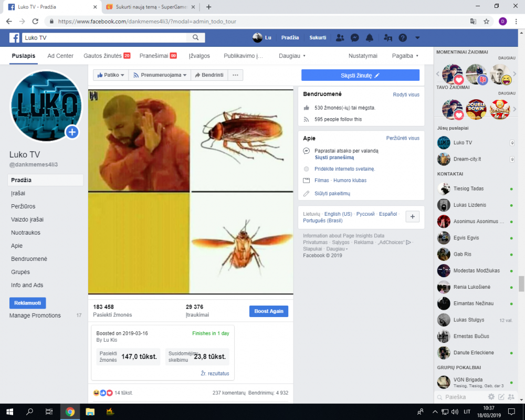Click the Siųsti žinutę button
Image resolution: width=525 pixels, height=420 pixels.
(x=360, y=75)
